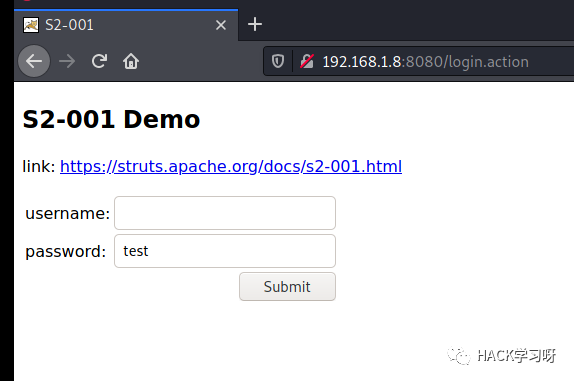Click the Tomcat favicon on the tab
Viewport: 574px width, 381px height.
[x=31, y=25]
